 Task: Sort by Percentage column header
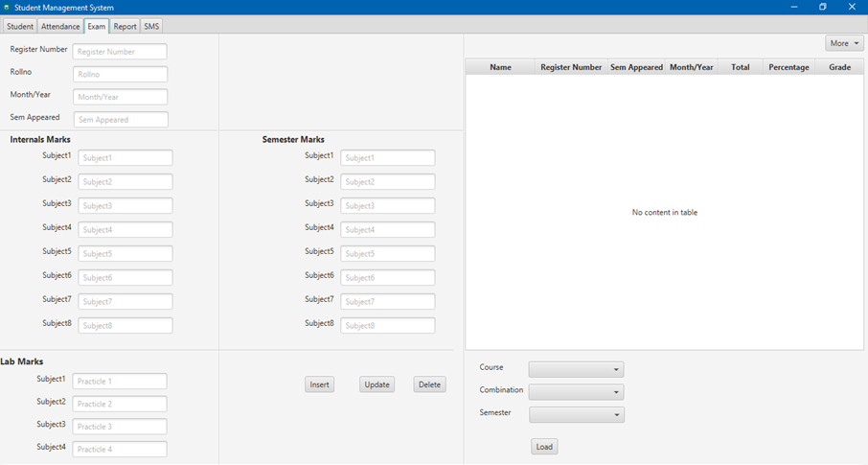tap(788, 67)
